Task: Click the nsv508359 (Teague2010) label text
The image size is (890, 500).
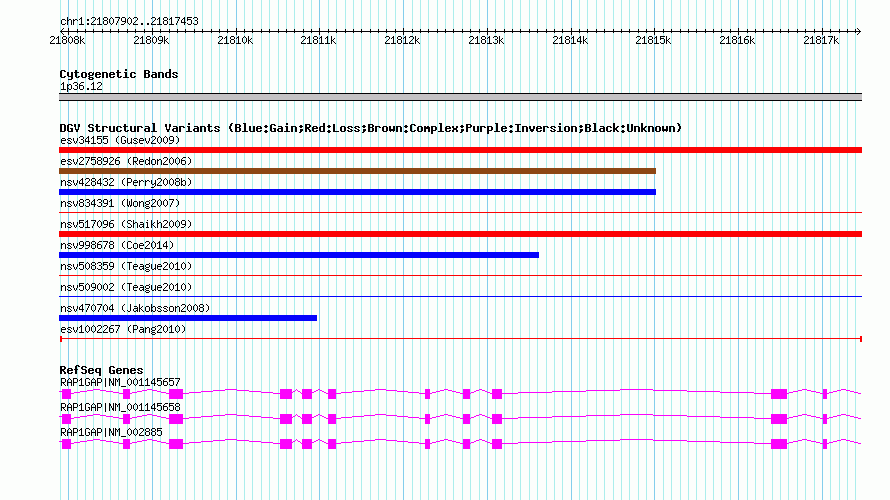Action: (x=126, y=266)
